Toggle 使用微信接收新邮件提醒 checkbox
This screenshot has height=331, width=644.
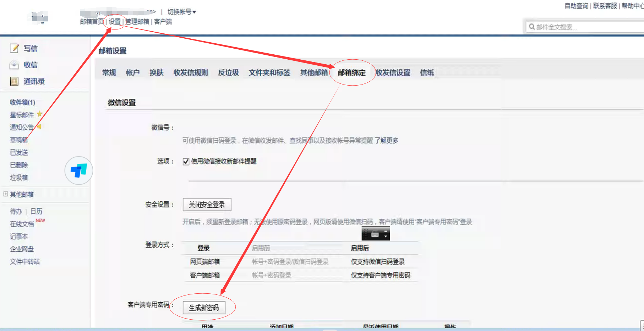[x=186, y=162]
